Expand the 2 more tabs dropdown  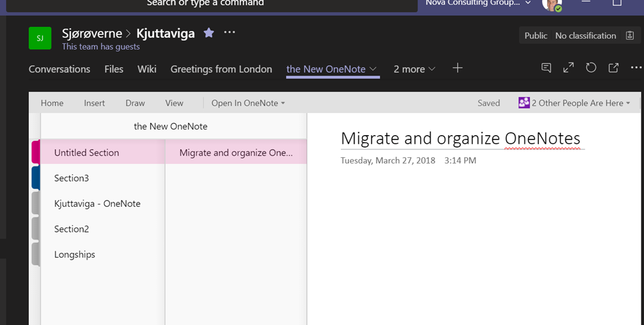coord(414,69)
